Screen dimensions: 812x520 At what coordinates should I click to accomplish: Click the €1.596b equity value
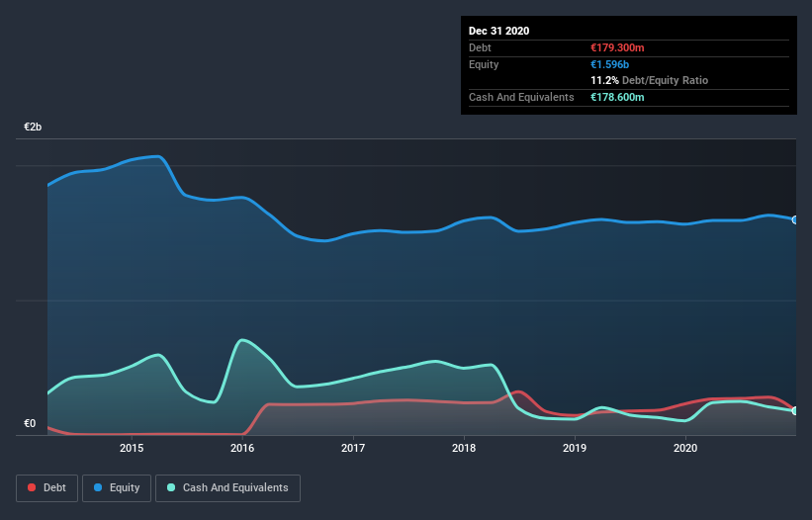tap(610, 64)
